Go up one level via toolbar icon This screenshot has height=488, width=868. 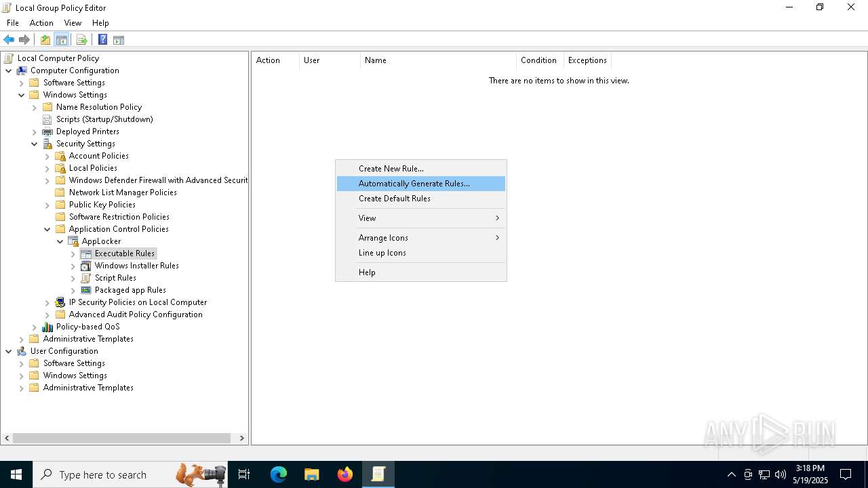pyautogui.click(x=45, y=40)
